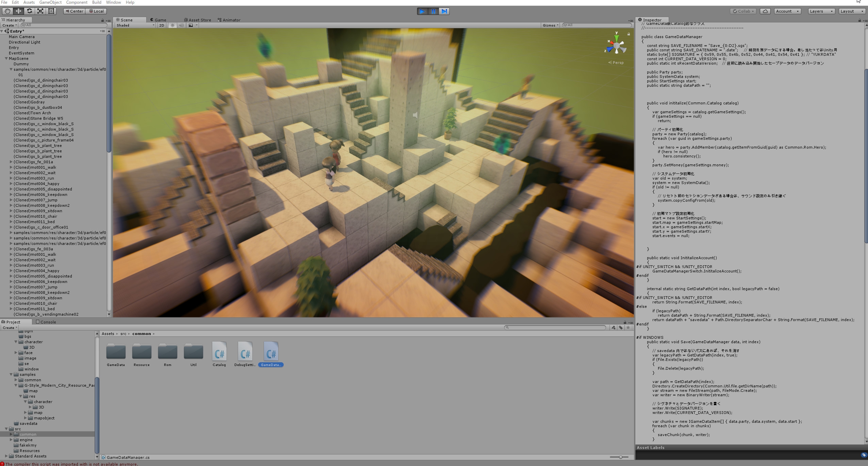Collapse the MapScene hierarchy item
The width and height of the screenshot is (868, 466).
point(6,59)
